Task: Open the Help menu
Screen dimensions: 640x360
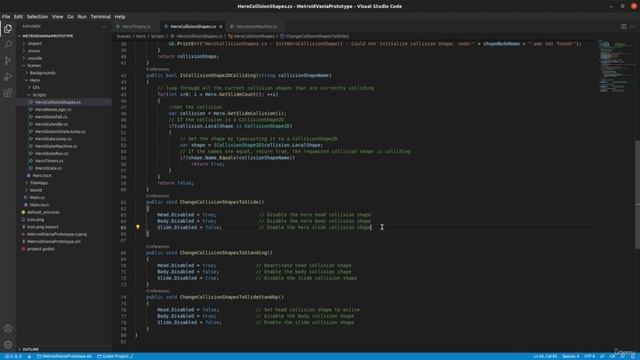Action: click(x=120, y=17)
